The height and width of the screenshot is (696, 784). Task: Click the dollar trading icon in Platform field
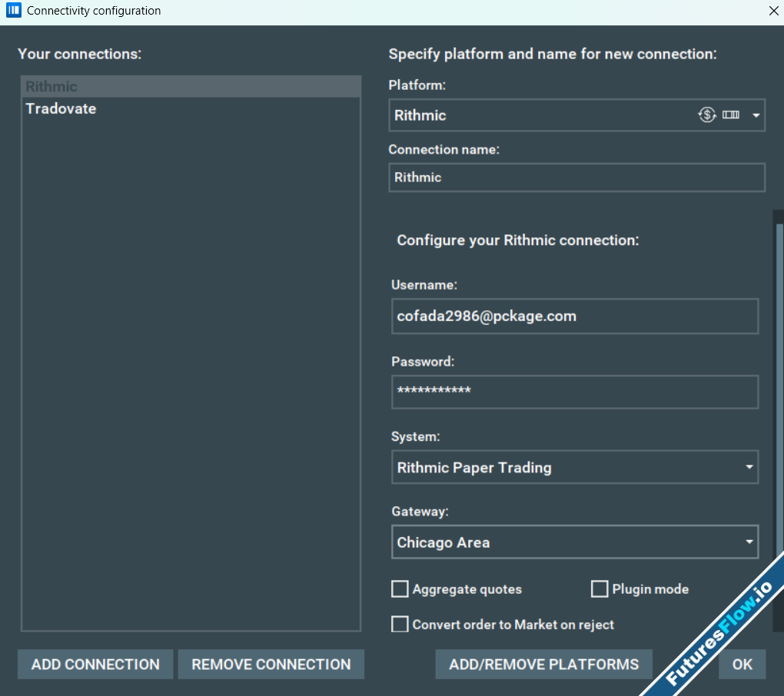coord(706,115)
